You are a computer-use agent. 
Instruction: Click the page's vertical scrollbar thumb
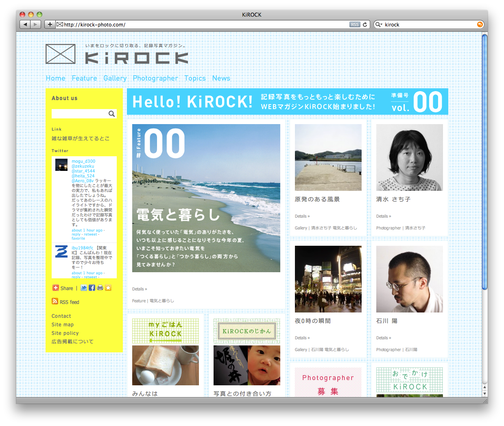484,163
